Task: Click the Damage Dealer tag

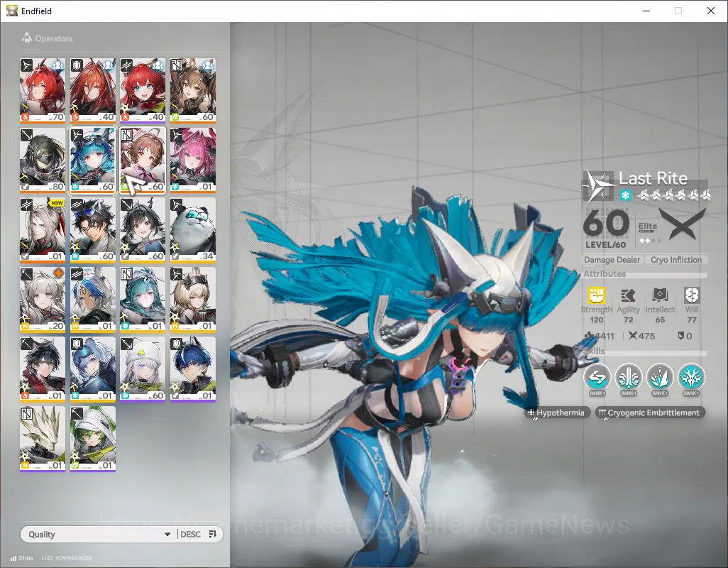Action: click(x=612, y=260)
